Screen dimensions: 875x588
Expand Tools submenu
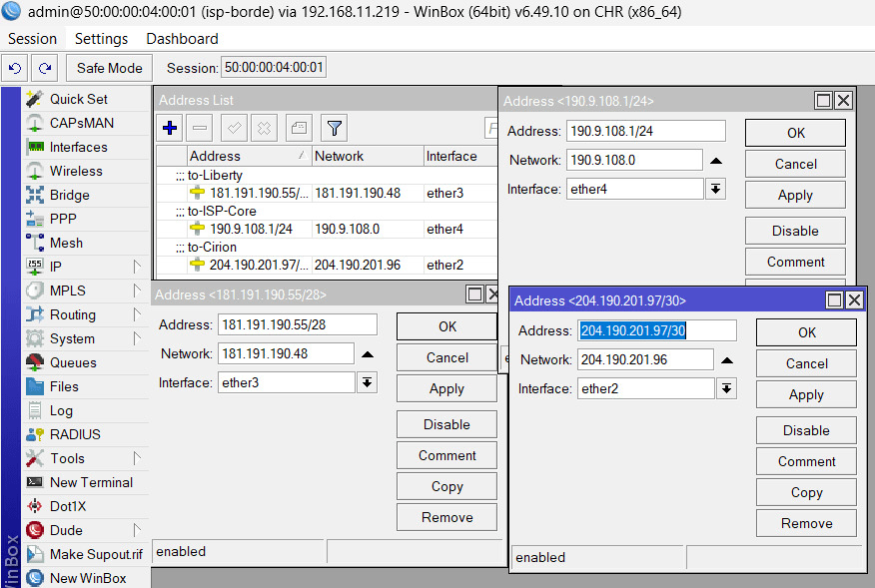coord(137,458)
